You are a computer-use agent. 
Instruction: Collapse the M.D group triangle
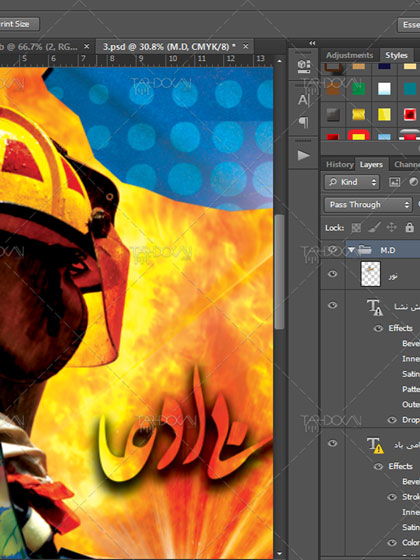[x=351, y=250]
